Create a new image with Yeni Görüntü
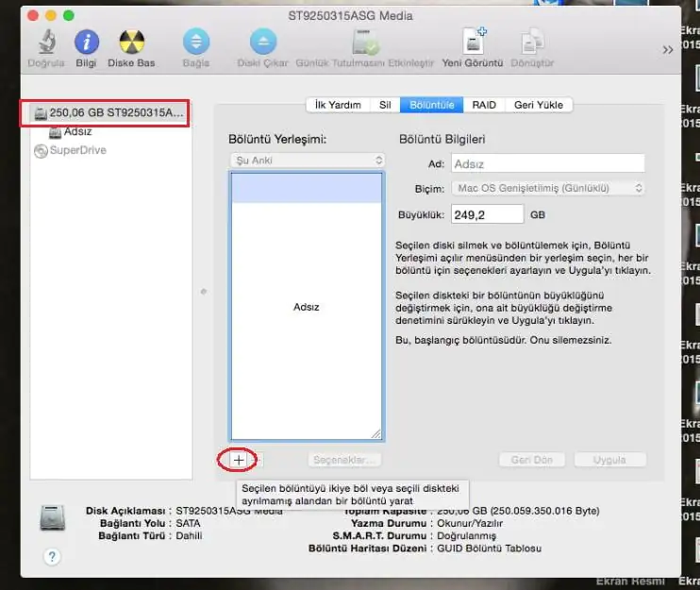The image size is (700, 590). coord(473,42)
